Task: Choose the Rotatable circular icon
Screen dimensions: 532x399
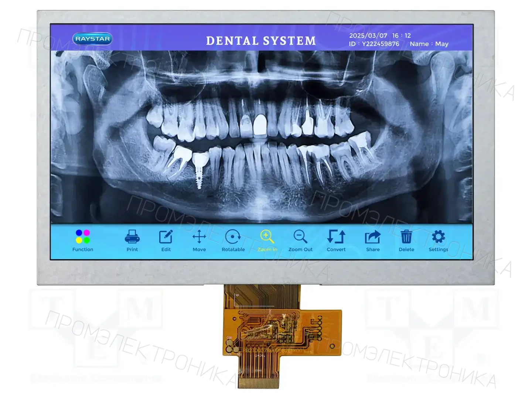Action: pyautogui.click(x=233, y=237)
